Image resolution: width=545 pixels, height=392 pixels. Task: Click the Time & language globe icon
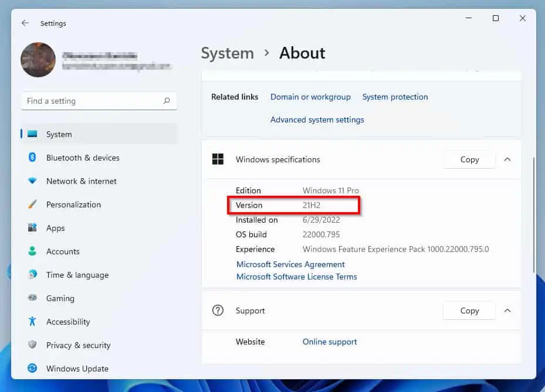click(x=32, y=275)
